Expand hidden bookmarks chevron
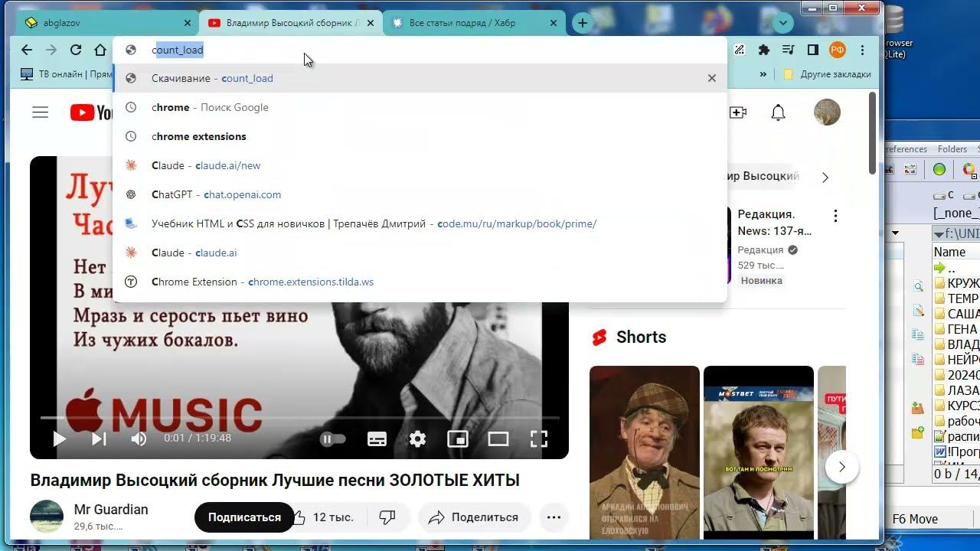Viewport: 980px width, 551px height. [763, 74]
